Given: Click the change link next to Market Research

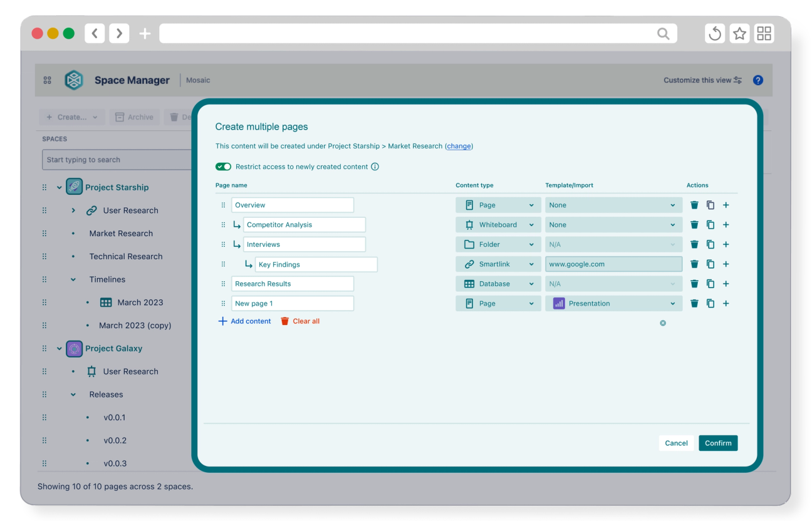Looking at the screenshot, I should (x=459, y=146).
